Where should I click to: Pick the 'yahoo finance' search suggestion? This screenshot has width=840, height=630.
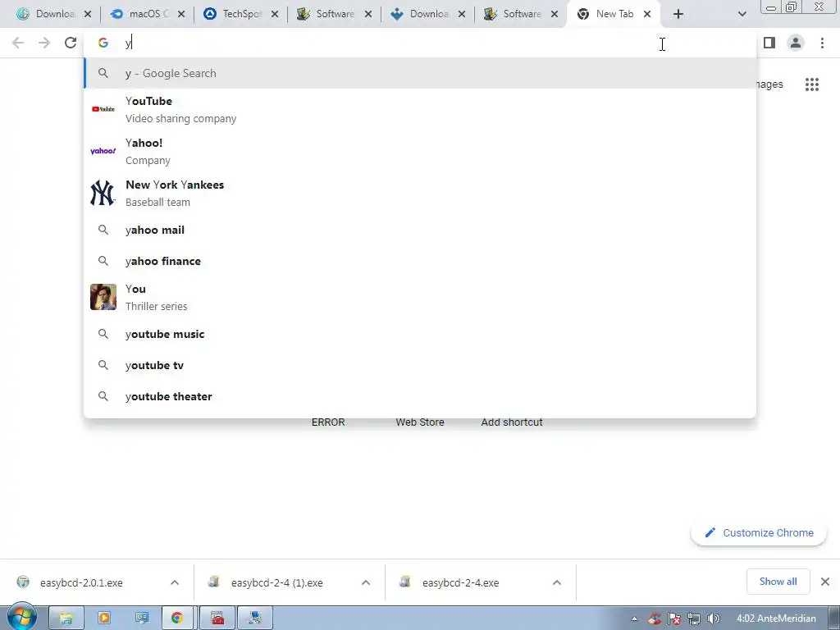[x=420, y=261]
